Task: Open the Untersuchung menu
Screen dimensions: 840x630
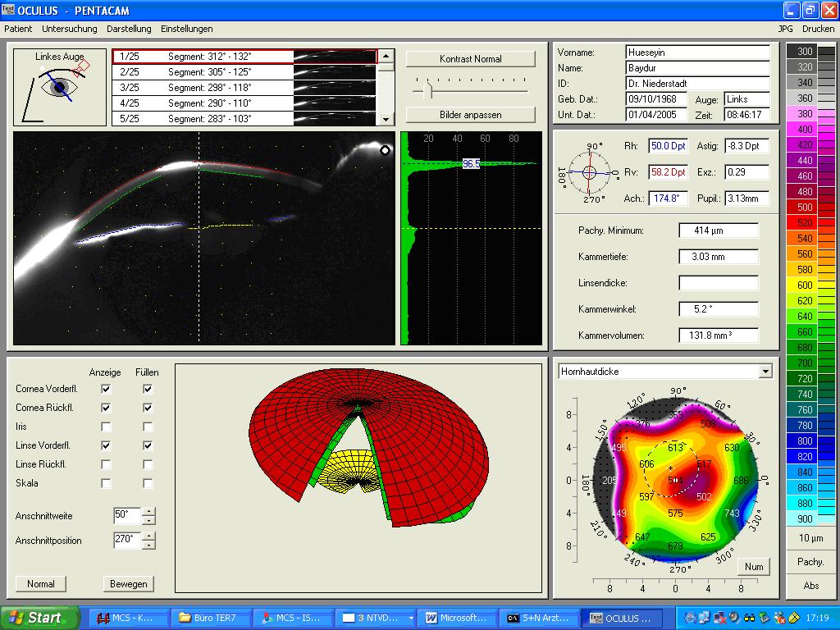Action: (70, 29)
